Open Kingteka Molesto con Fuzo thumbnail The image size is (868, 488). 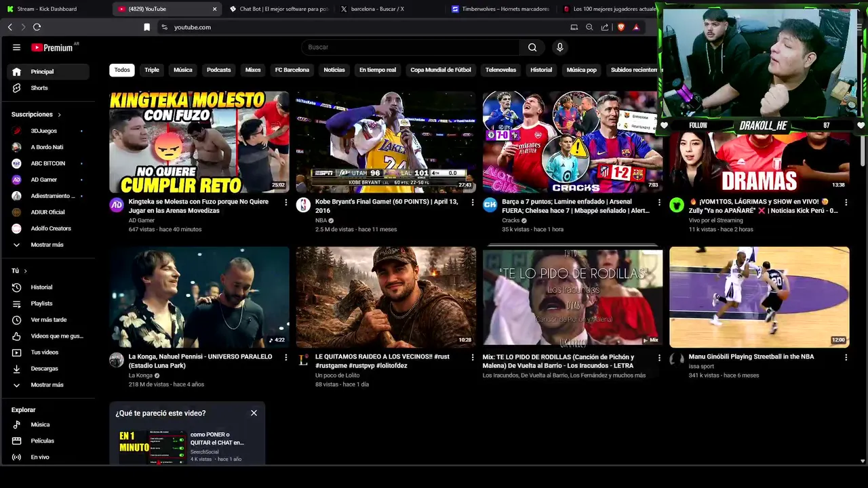coord(199,142)
